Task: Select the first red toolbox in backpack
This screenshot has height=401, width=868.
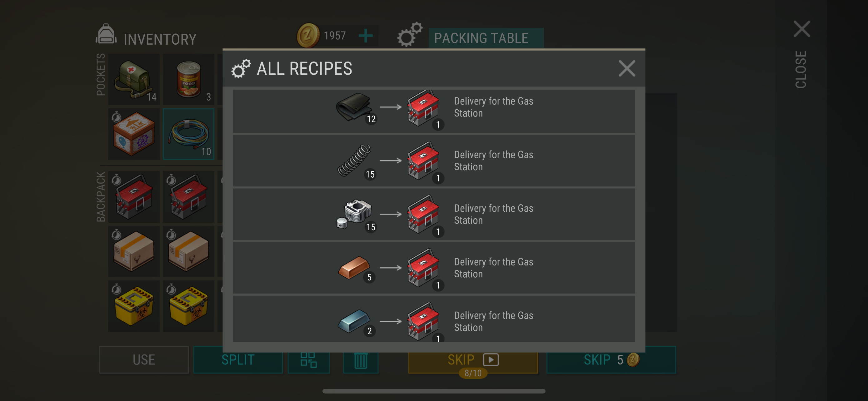Action: pos(134,197)
